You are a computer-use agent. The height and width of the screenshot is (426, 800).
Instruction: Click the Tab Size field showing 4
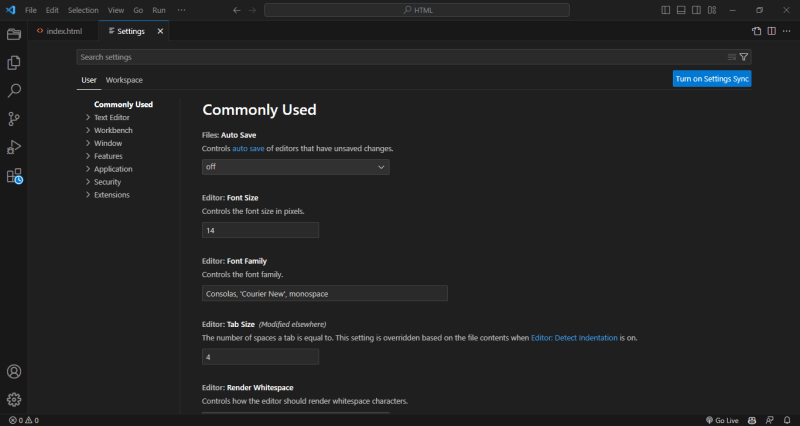(260, 357)
